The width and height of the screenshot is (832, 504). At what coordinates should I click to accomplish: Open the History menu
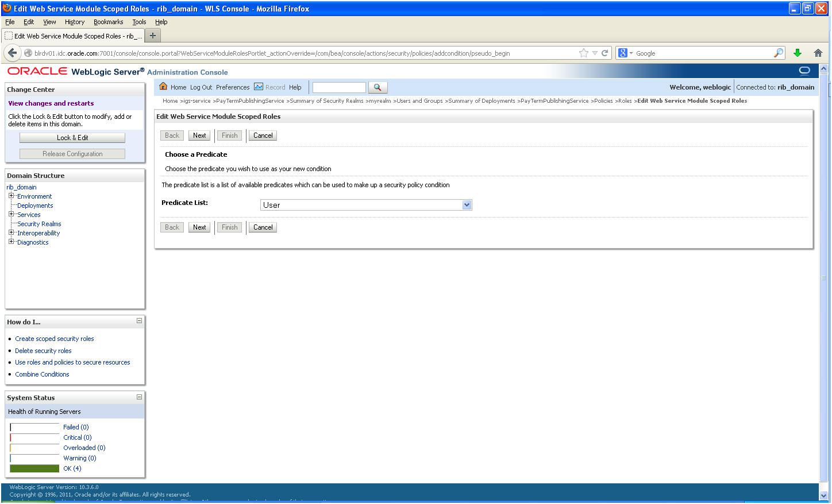click(75, 22)
